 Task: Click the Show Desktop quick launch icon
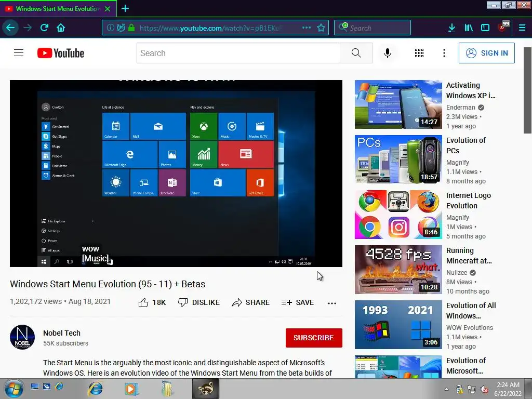tap(35, 386)
